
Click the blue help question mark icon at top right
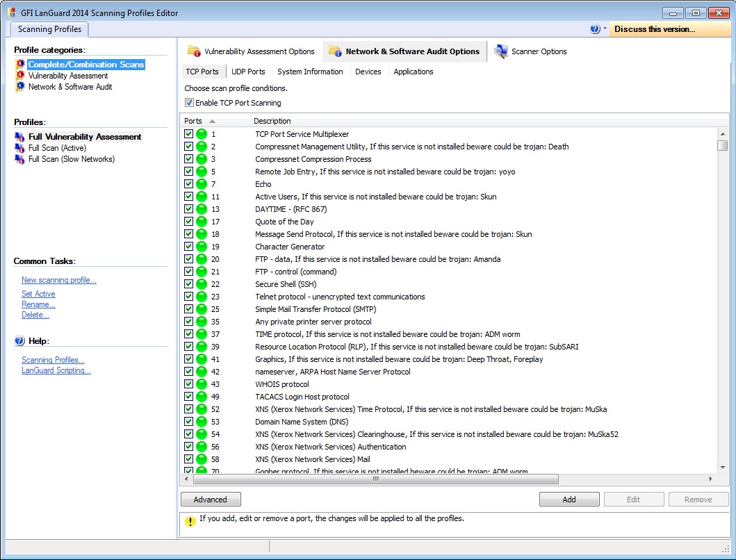pos(595,29)
